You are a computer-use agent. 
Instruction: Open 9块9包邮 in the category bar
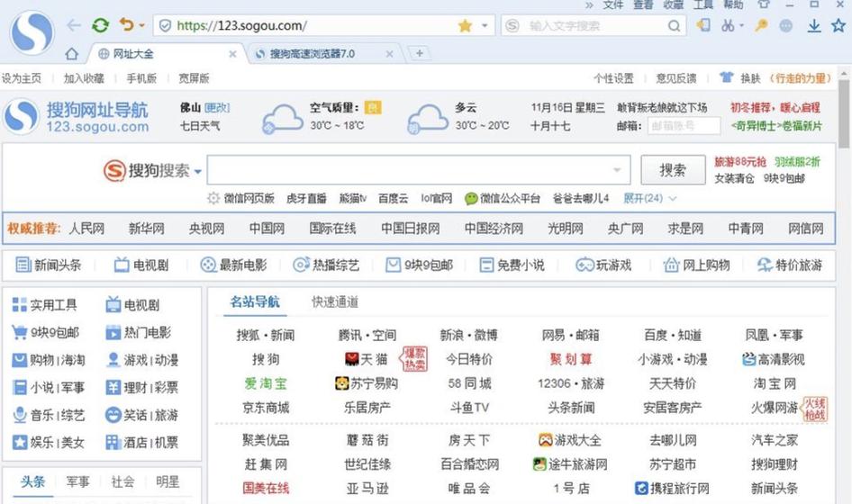click(x=419, y=265)
